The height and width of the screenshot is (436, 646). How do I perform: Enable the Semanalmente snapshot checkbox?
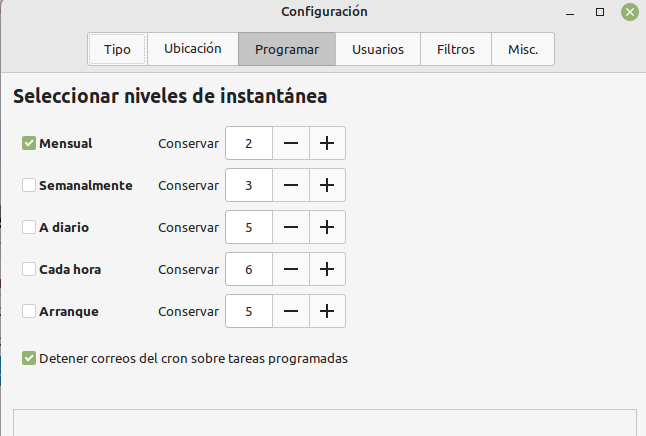[x=29, y=185]
